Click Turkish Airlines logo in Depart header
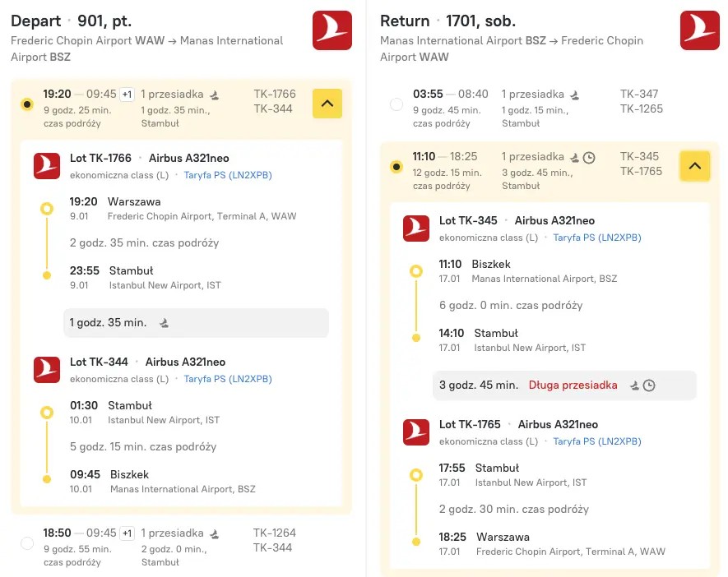The height and width of the screenshot is (577, 728). coord(332,30)
